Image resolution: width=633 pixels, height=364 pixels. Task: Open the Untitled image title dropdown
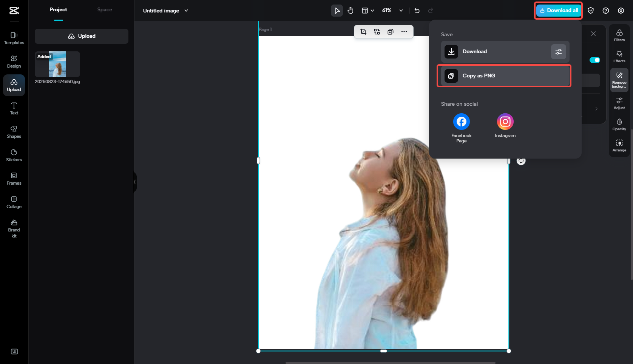(x=186, y=11)
